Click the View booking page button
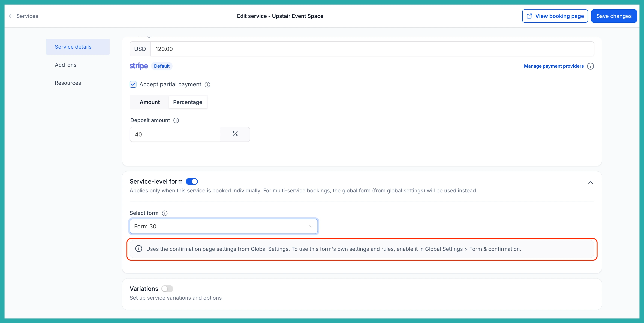 click(555, 16)
